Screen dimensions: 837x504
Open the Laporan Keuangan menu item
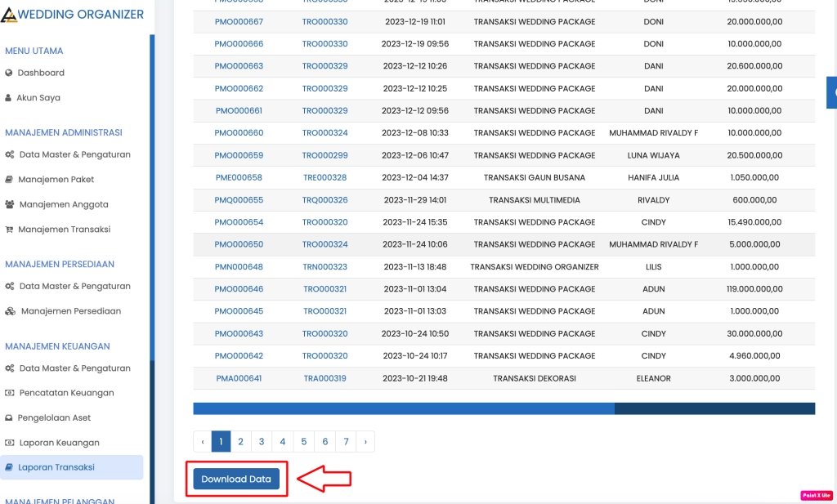(x=60, y=442)
